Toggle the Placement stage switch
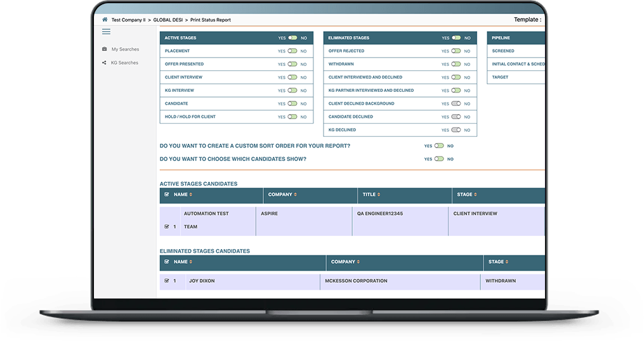This screenshot has height=341, width=644. pyautogui.click(x=292, y=51)
